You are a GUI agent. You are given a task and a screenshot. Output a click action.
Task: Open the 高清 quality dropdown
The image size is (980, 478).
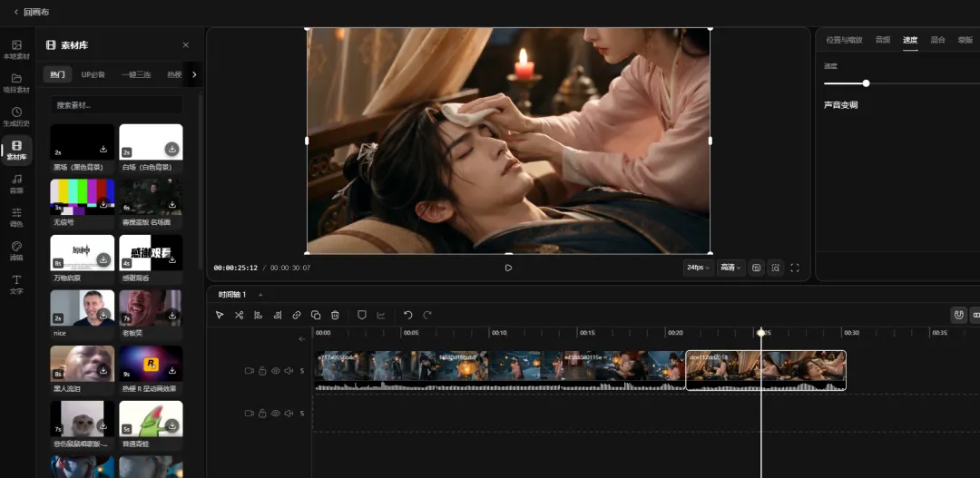pos(730,268)
